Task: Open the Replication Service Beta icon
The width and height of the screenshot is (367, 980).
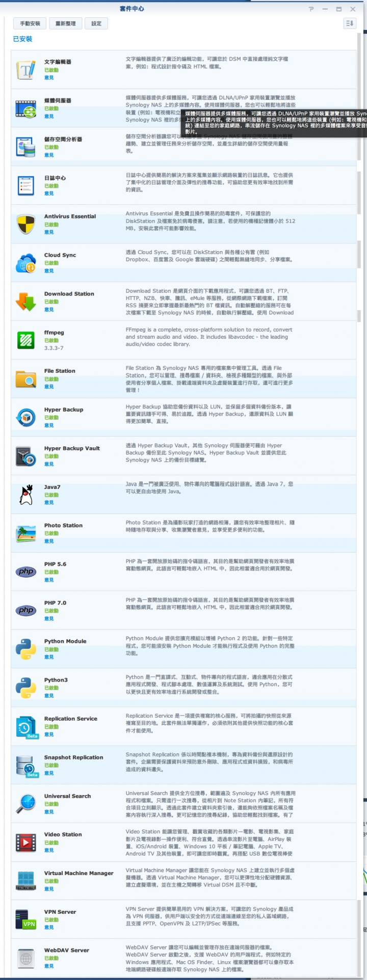Action: [27, 727]
